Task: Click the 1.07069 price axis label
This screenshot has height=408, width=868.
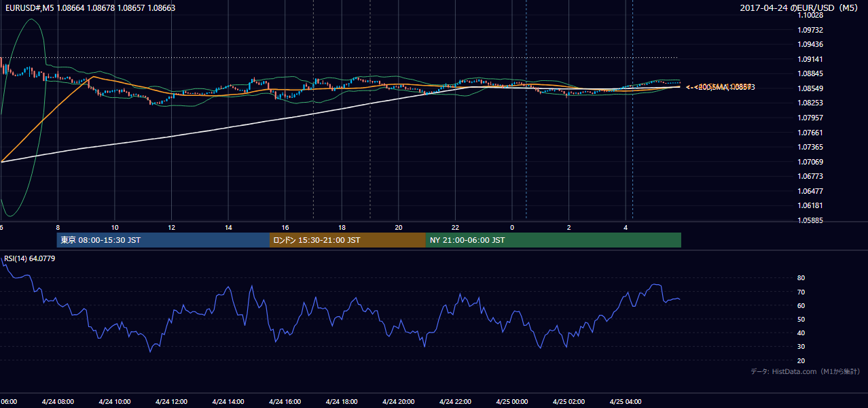Action: coord(811,162)
